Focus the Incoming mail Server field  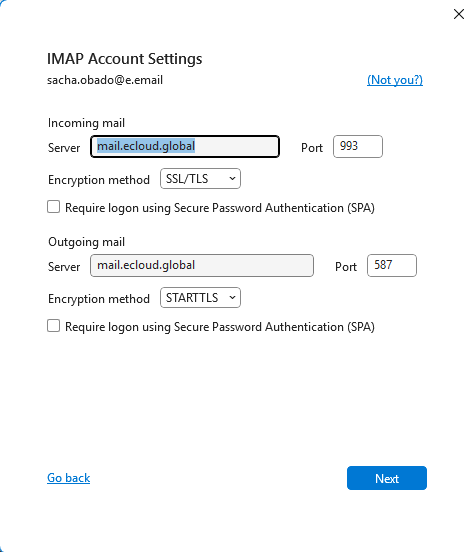pyautogui.click(x=185, y=146)
